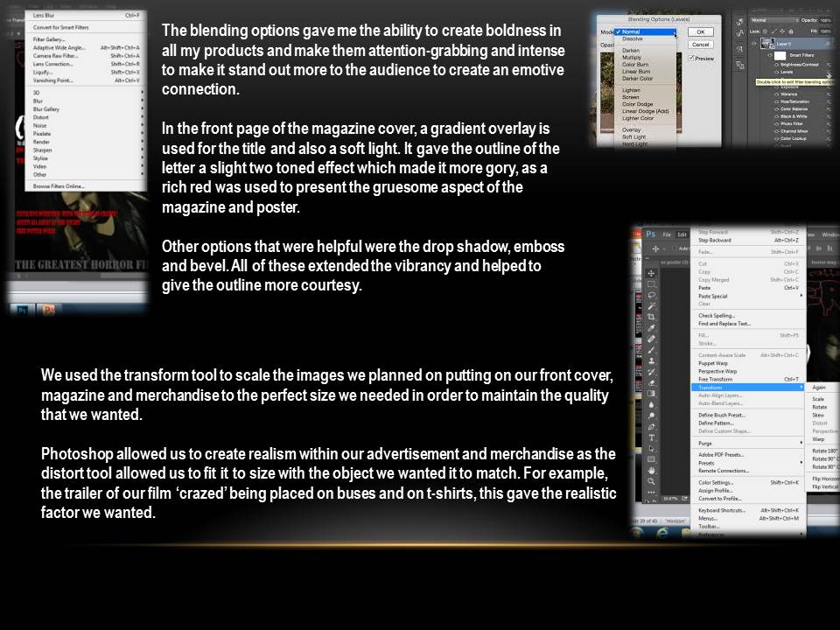Select the Healing Brush tool
840x630 pixels.
click(651, 339)
